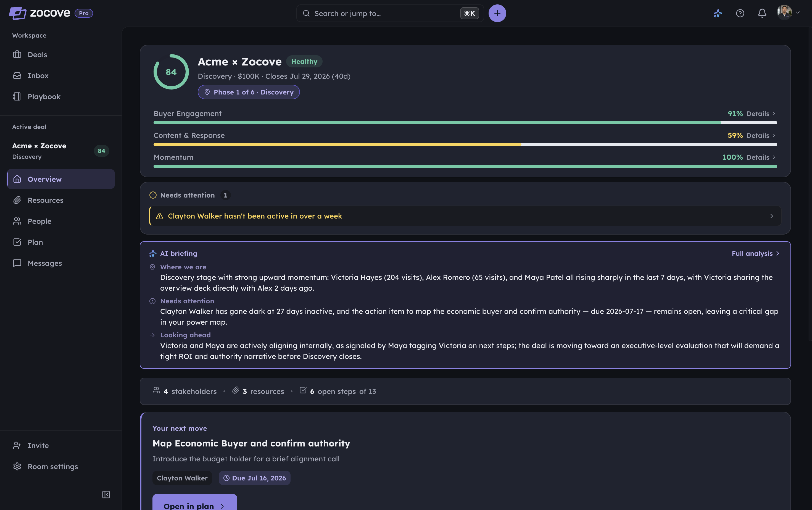
Task: Open the help question mark icon
Action: tap(740, 13)
